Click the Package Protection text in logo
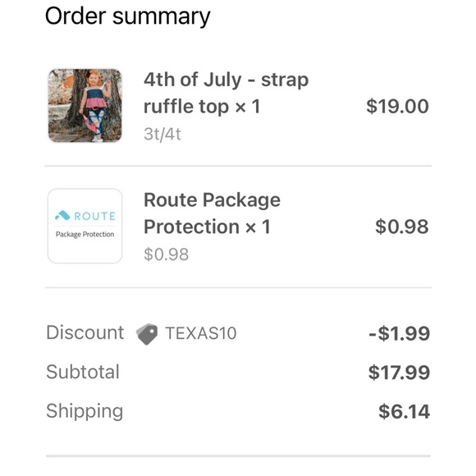This screenshot has height=476, width=476. pos(85,235)
